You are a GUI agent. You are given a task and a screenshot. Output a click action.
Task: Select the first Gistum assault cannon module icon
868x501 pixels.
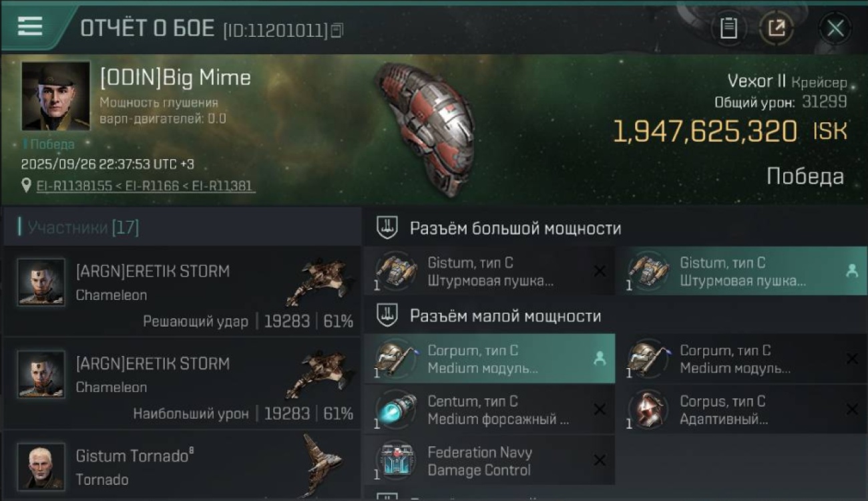395,272
